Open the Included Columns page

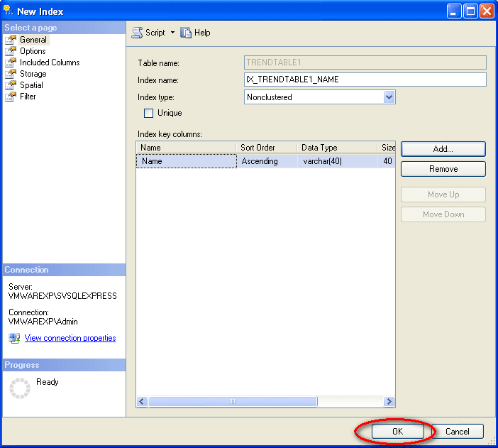pos(50,62)
